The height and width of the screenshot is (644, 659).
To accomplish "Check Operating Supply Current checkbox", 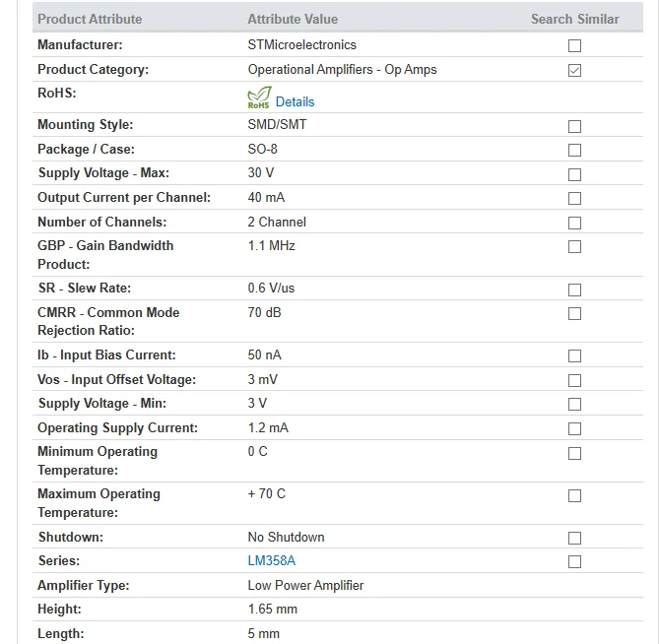I will tap(574, 428).
